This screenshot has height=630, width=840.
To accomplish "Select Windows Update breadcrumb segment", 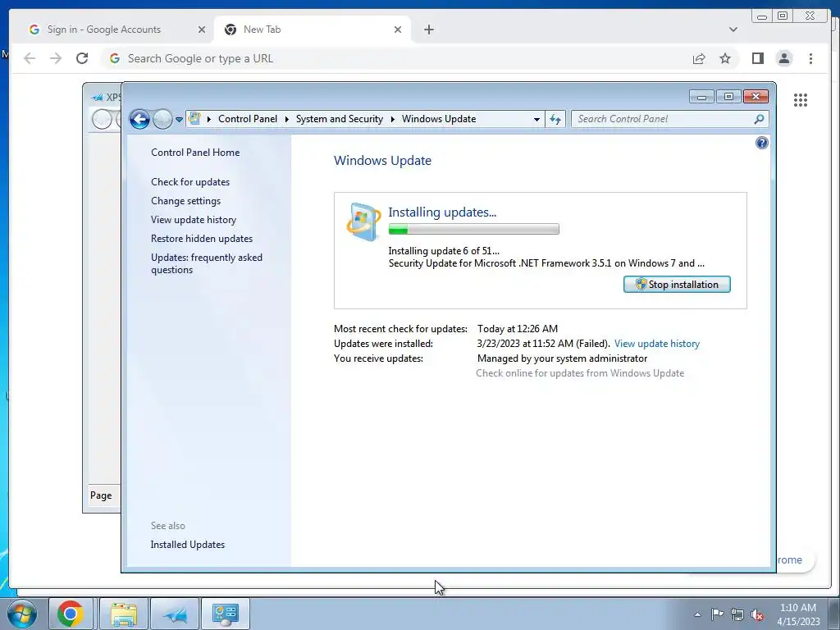I will pyautogui.click(x=439, y=119).
